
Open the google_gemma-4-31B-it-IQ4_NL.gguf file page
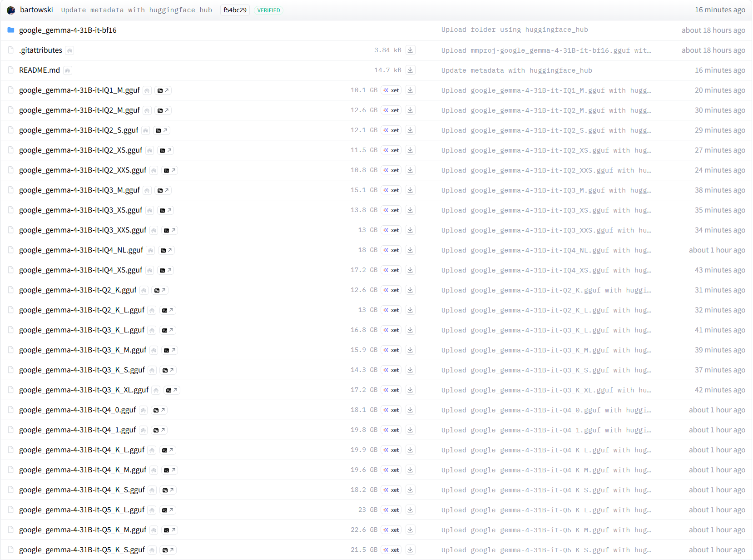[81, 250]
